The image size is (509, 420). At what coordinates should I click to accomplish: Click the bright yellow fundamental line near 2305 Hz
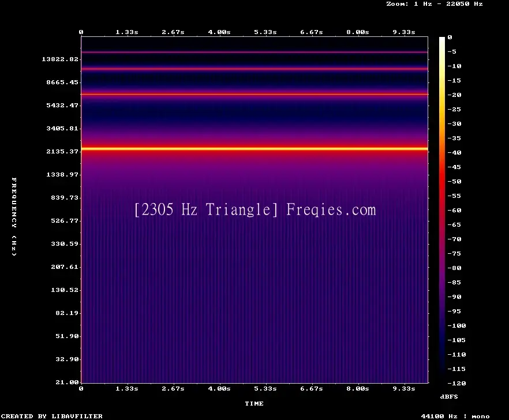click(254, 149)
